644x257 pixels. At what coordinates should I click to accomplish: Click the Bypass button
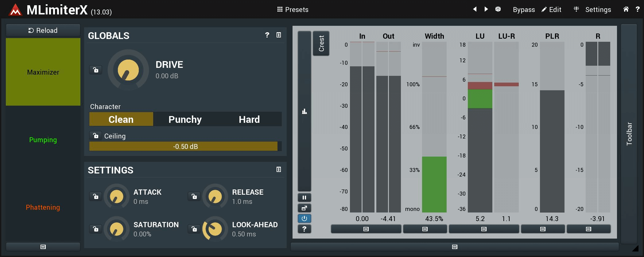(x=524, y=10)
